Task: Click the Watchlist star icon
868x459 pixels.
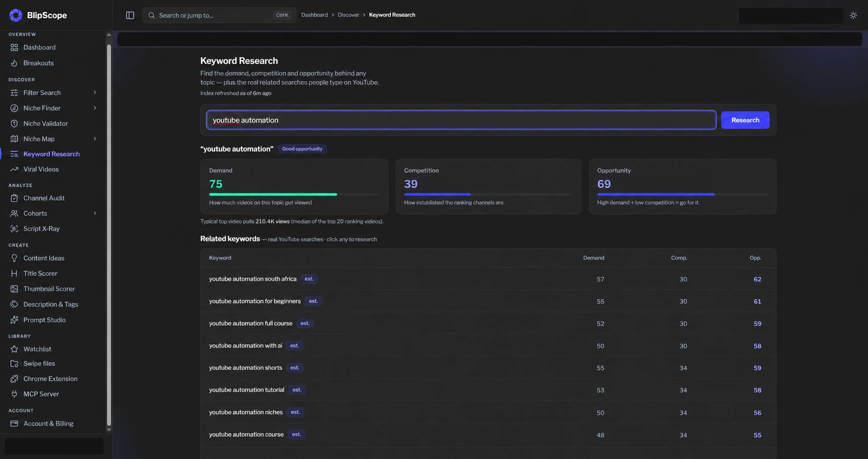Action: coord(14,349)
